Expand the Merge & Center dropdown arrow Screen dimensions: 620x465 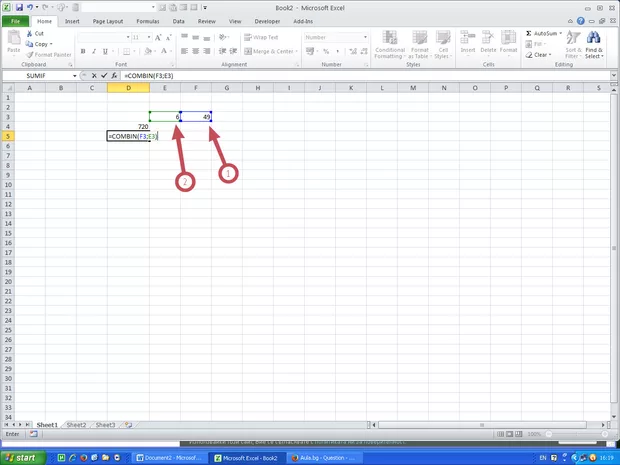click(296, 51)
